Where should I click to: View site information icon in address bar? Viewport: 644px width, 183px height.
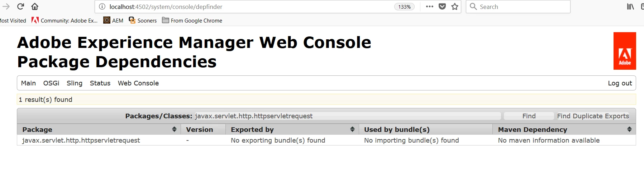pyautogui.click(x=102, y=6)
